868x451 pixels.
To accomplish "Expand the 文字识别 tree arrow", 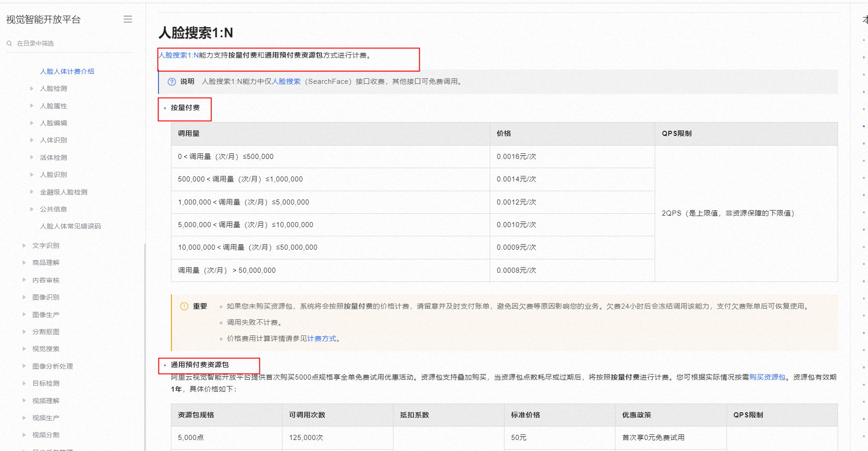I will click(x=24, y=246).
